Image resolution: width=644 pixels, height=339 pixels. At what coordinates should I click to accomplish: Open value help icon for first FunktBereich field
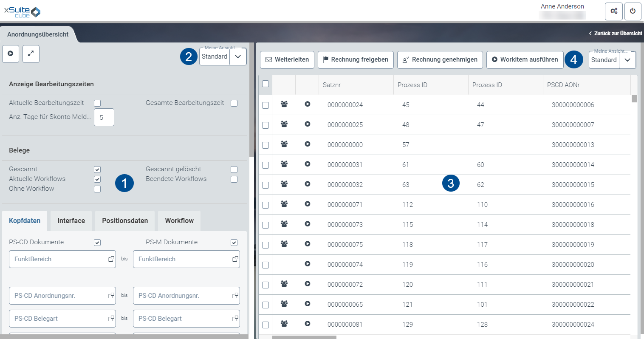click(111, 259)
